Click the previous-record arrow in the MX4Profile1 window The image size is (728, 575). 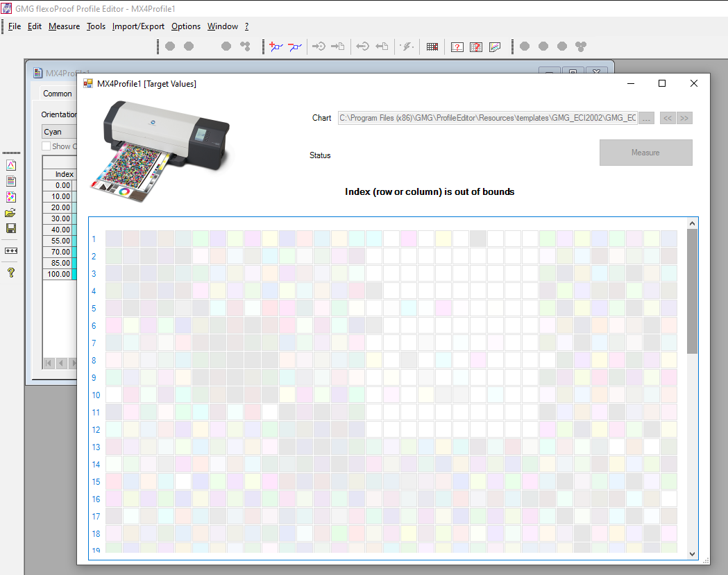click(61, 363)
